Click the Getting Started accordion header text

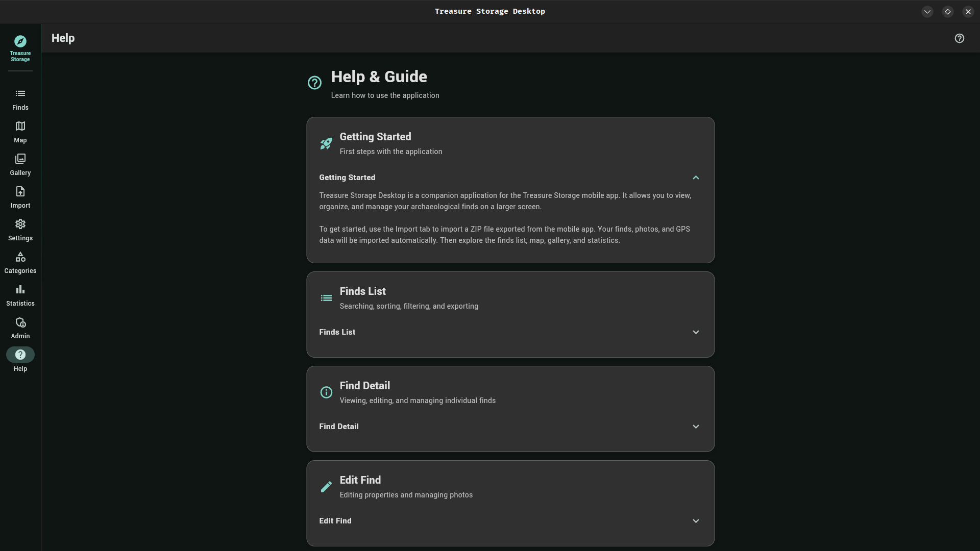(347, 178)
